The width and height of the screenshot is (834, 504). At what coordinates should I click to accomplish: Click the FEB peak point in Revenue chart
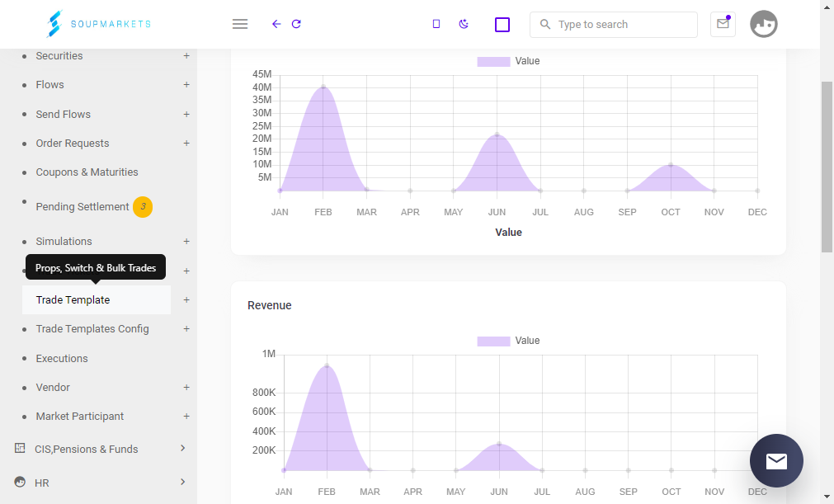[x=327, y=365]
